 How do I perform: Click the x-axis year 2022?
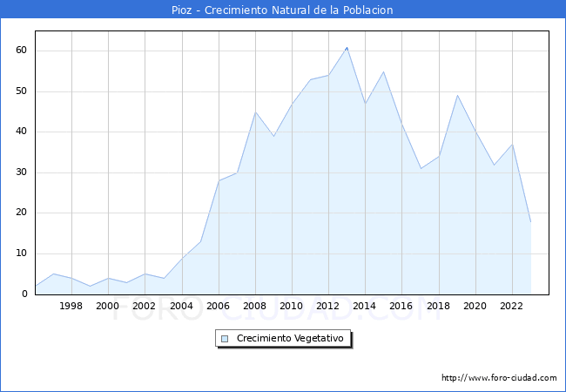click(x=511, y=306)
